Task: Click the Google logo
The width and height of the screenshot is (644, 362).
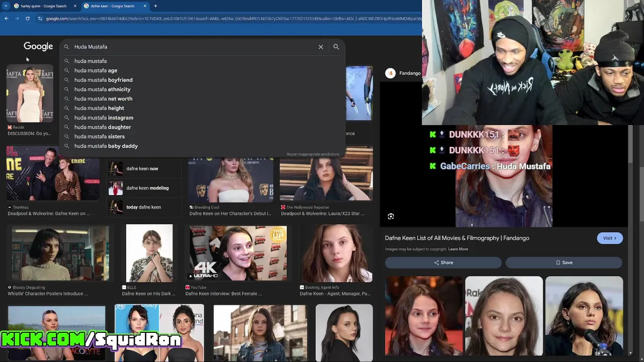Action: pyautogui.click(x=38, y=46)
